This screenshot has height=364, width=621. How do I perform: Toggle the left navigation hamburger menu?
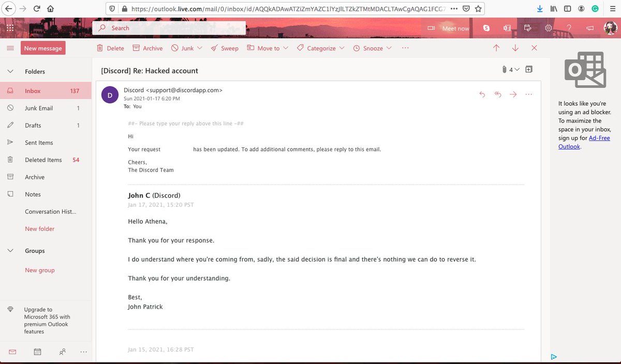pyautogui.click(x=10, y=48)
